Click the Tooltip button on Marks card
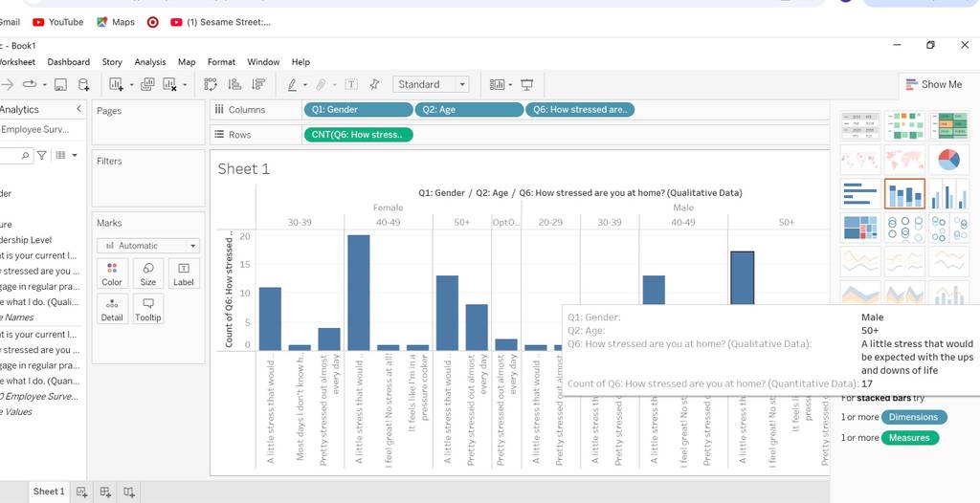 [148, 309]
